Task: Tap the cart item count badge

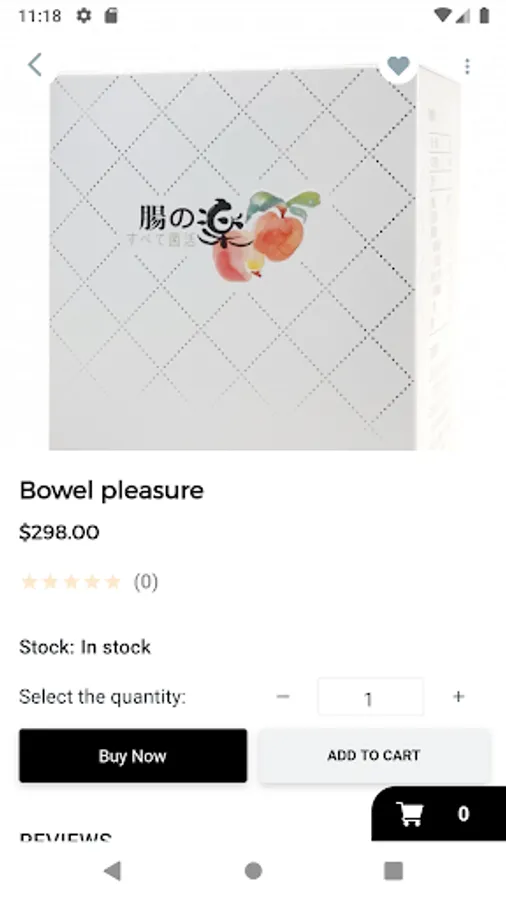Action: [463, 813]
